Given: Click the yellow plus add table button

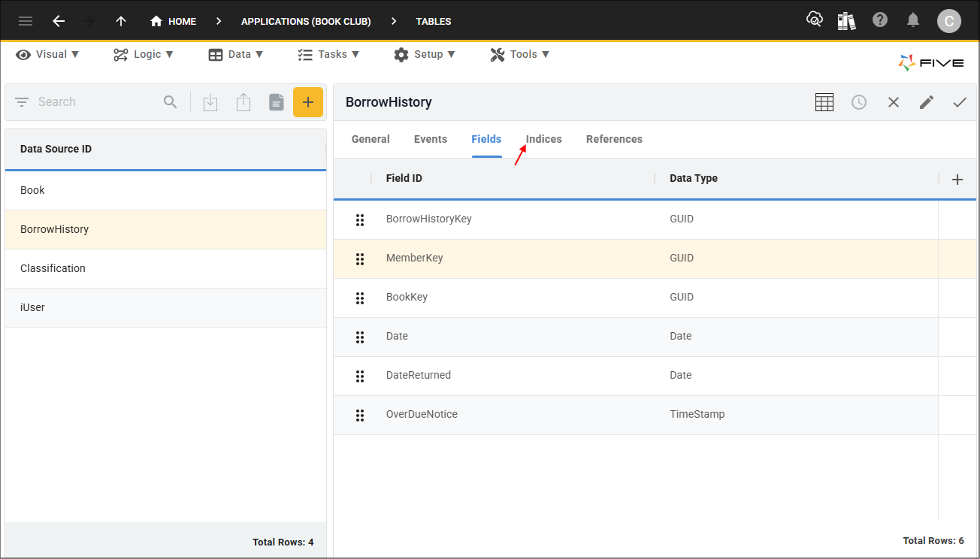Looking at the screenshot, I should coord(308,102).
